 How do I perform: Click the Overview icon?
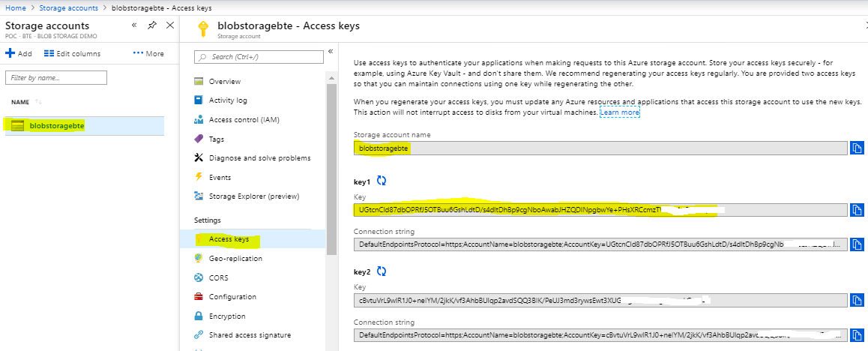tap(199, 82)
